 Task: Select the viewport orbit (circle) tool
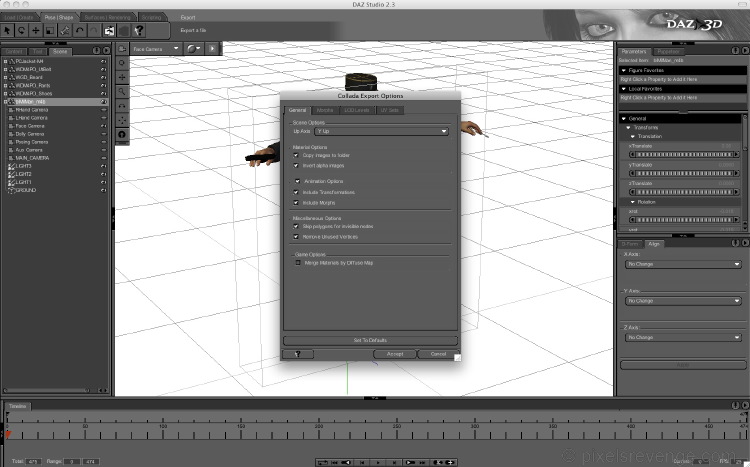(x=122, y=63)
